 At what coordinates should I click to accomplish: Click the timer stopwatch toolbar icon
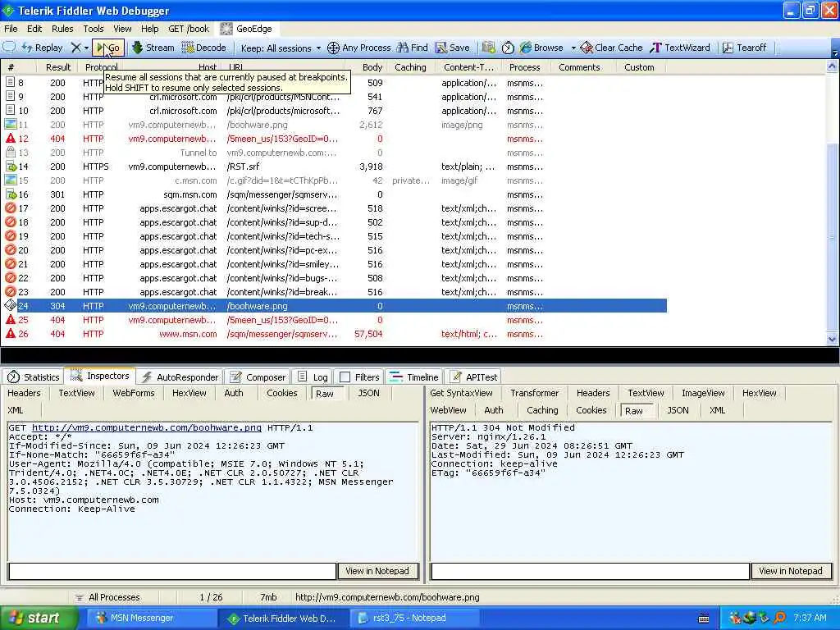tap(508, 48)
